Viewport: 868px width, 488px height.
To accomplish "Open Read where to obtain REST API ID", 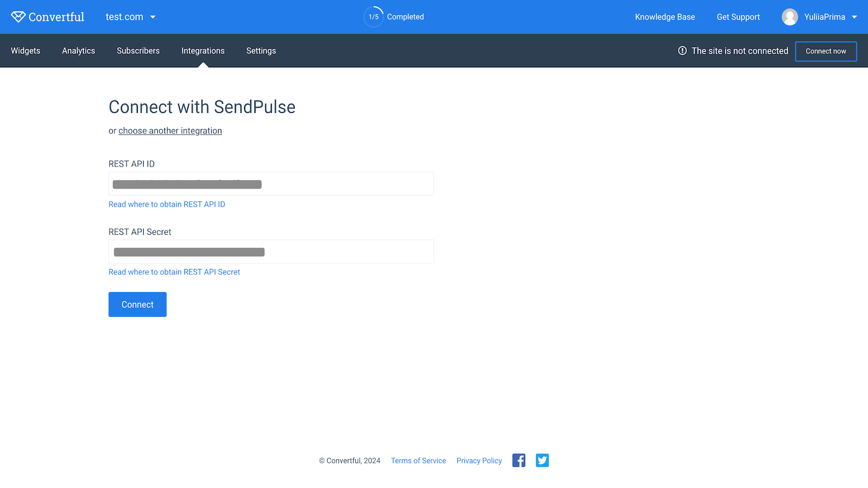I will coord(167,204).
